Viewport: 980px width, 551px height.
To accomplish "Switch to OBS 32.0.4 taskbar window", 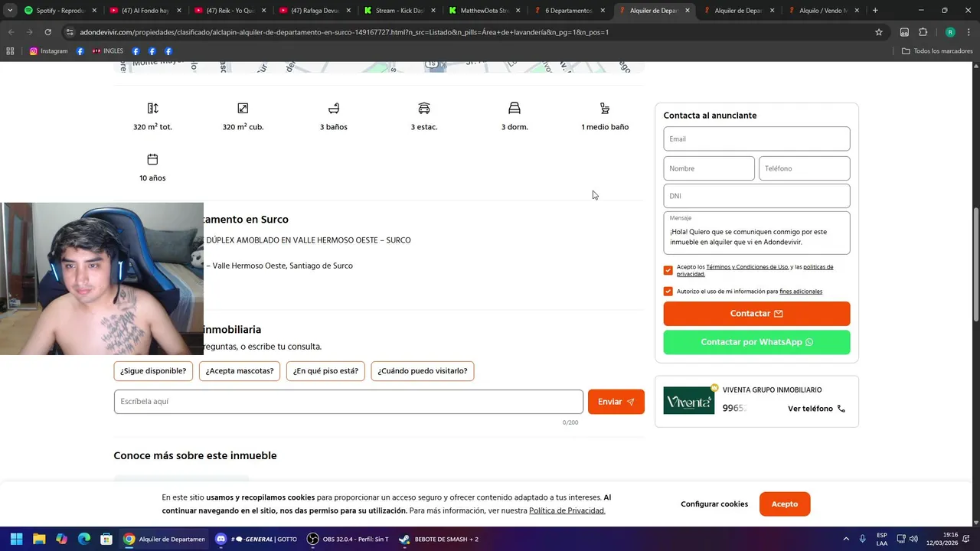I will pyautogui.click(x=348, y=539).
